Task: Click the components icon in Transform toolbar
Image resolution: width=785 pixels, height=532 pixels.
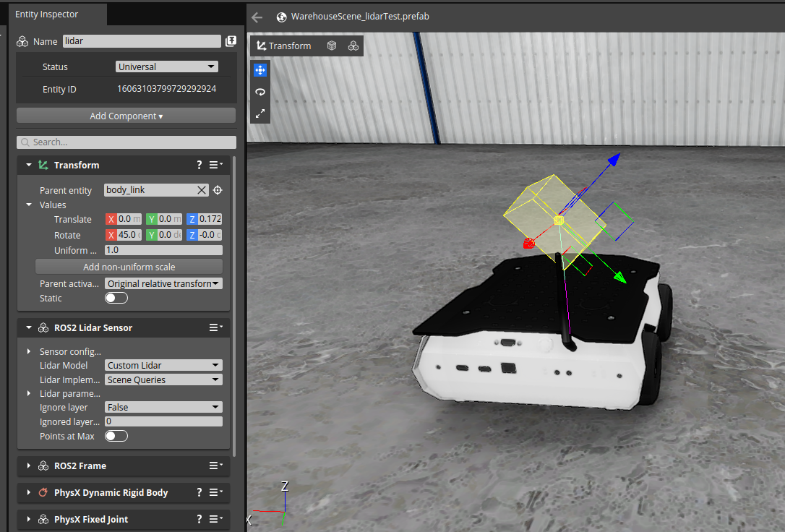Action: tap(353, 46)
